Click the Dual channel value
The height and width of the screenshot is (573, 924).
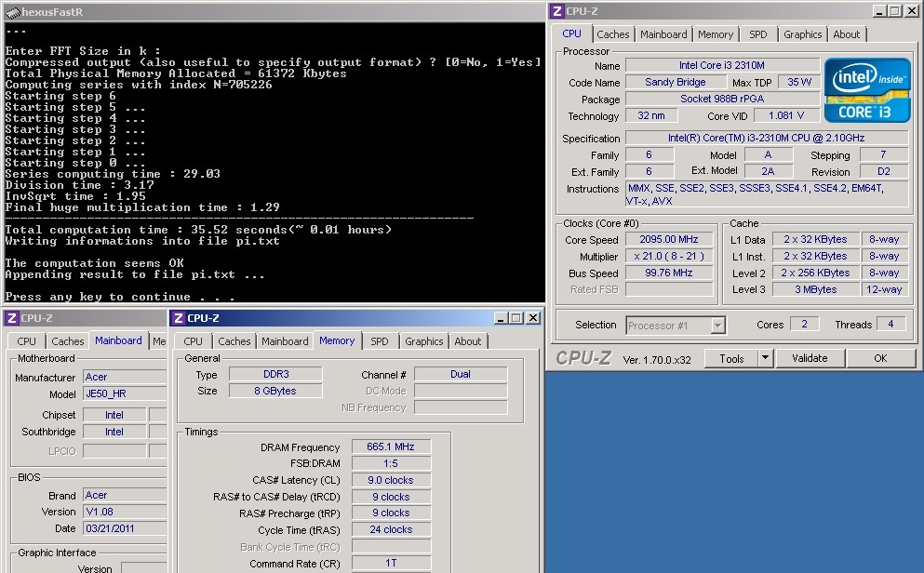[x=461, y=374]
